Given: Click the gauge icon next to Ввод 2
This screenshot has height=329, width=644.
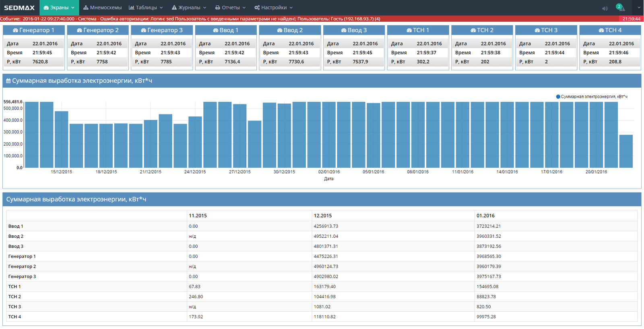Looking at the screenshot, I should point(280,31).
